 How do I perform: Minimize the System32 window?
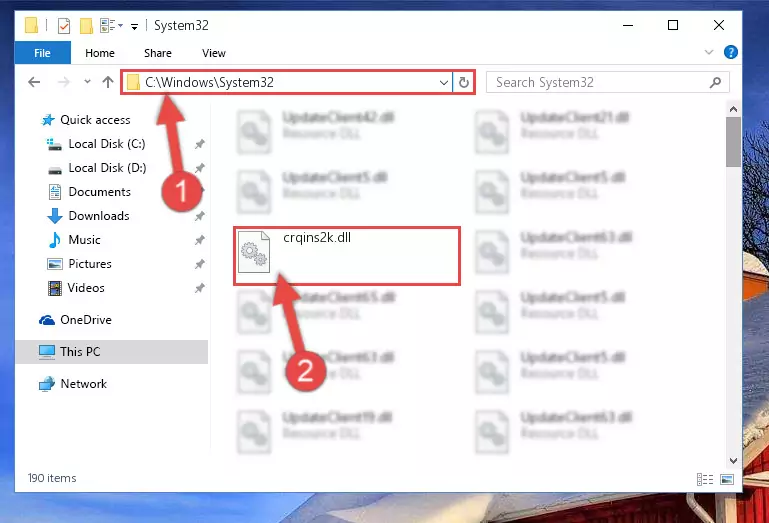628,25
